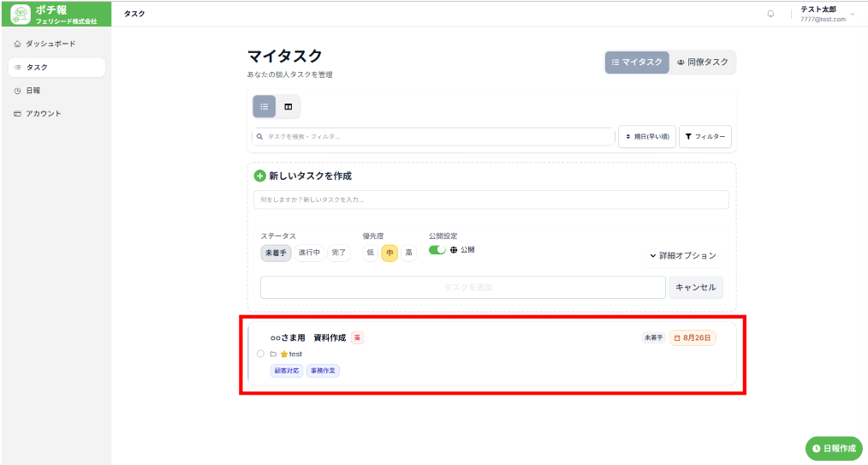Mark ○○さま用 資料作成 task complete
The height and width of the screenshot is (465, 868).
[260, 354]
